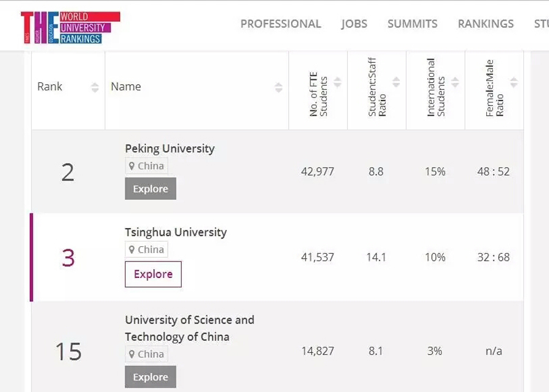Image resolution: width=549 pixels, height=392 pixels.
Task: Open the Jobs menu item
Action: [x=354, y=24]
